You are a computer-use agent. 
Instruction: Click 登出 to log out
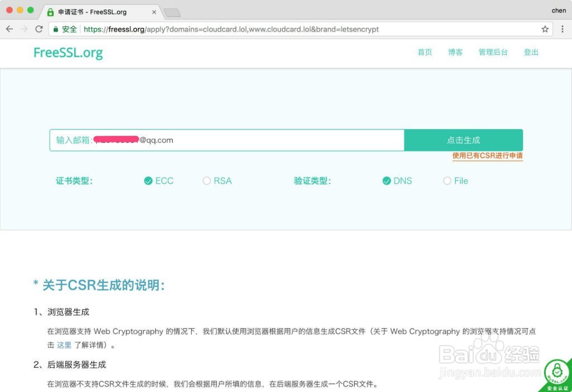[531, 52]
